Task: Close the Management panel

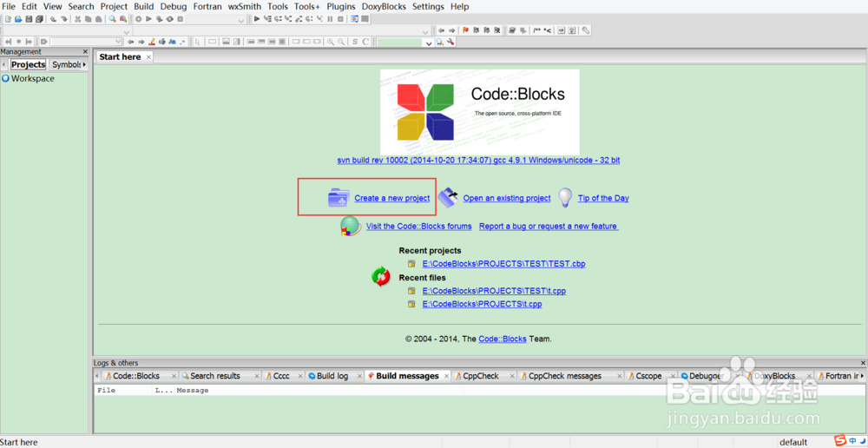Action: click(x=85, y=51)
